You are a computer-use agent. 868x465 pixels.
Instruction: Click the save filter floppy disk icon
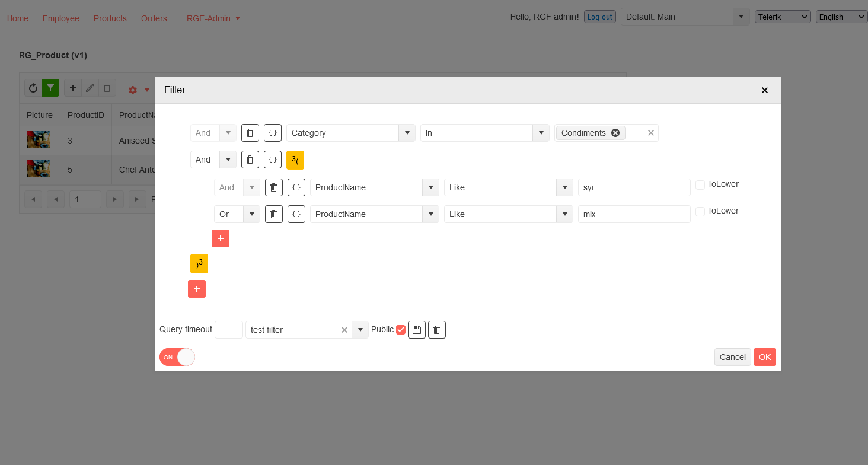click(416, 330)
